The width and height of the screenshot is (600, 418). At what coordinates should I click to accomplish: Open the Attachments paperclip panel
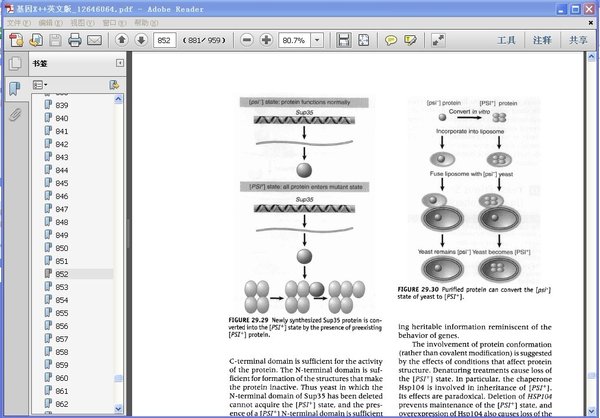[15, 114]
